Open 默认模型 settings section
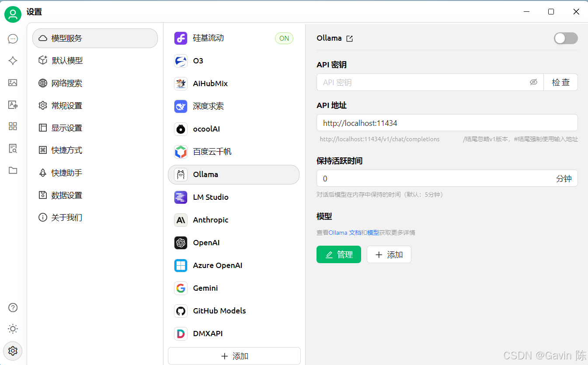Screen dimensions: 588x365 pos(95,61)
